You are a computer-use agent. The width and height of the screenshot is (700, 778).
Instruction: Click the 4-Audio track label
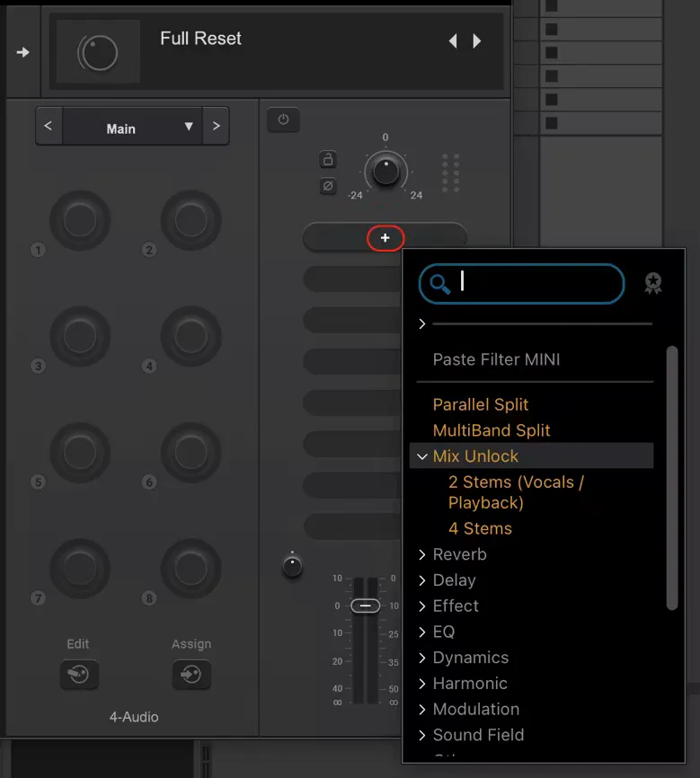[x=134, y=717]
